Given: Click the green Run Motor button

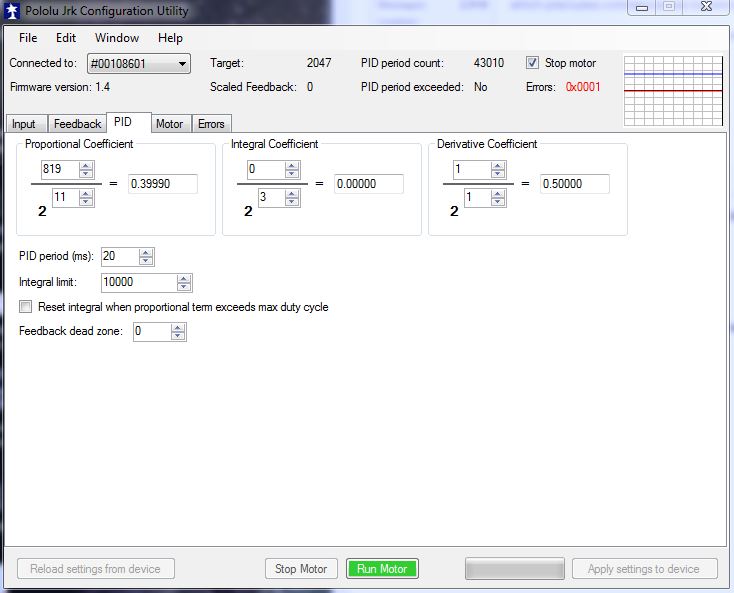Looking at the screenshot, I should pos(382,569).
